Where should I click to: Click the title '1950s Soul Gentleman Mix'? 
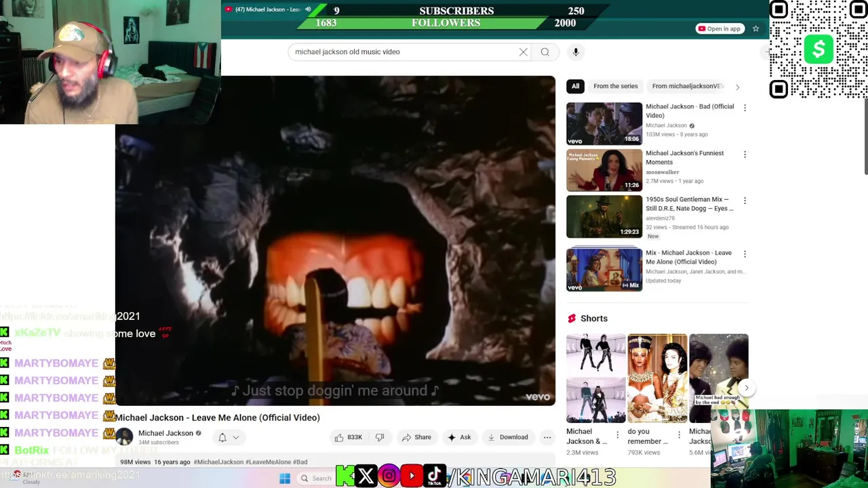[x=689, y=204]
